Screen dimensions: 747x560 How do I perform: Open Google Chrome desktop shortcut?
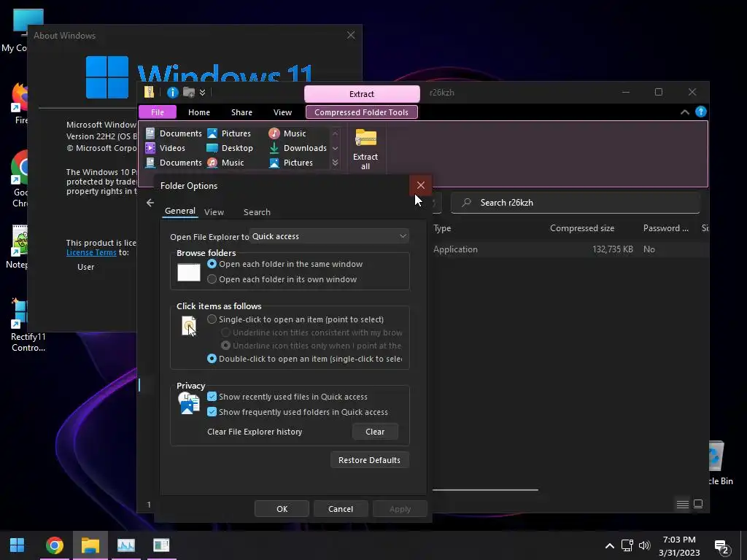click(x=20, y=178)
